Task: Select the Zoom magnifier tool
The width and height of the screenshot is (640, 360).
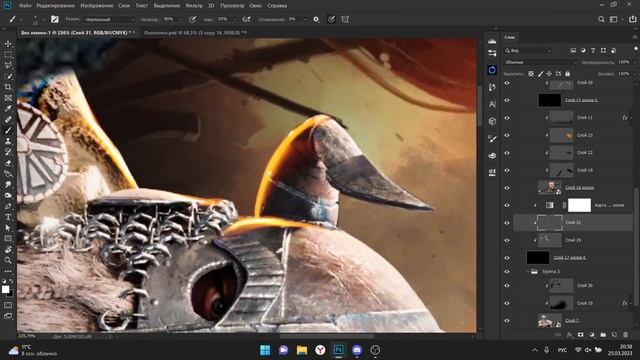Action: click(x=8, y=260)
